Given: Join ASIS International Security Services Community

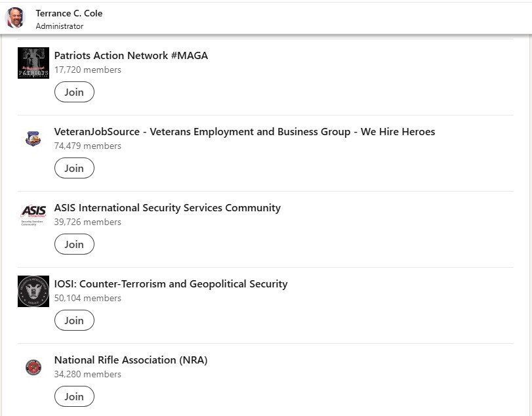Looking at the screenshot, I should 74,244.
